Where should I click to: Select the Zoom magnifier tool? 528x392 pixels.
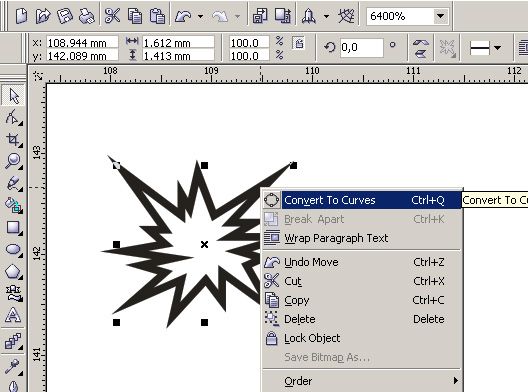pyautogui.click(x=13, y=161)
